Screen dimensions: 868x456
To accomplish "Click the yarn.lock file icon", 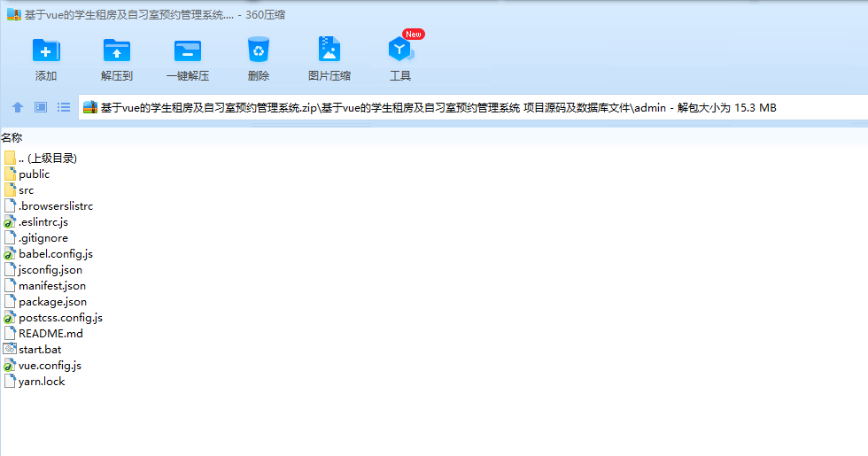I will tap(10, 382).
